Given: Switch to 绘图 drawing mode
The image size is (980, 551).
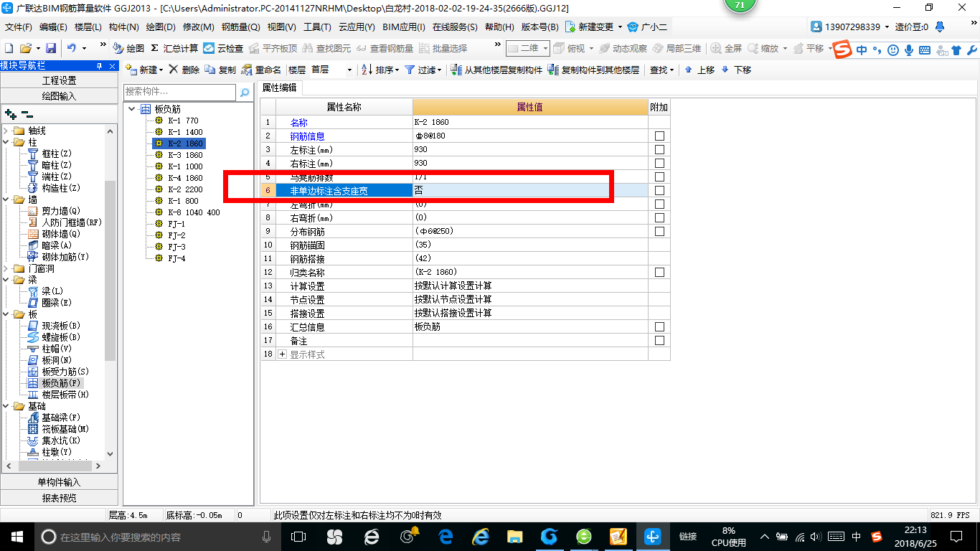Looking at the screenshot, I should pyautogui.click(x=128, y=48).
